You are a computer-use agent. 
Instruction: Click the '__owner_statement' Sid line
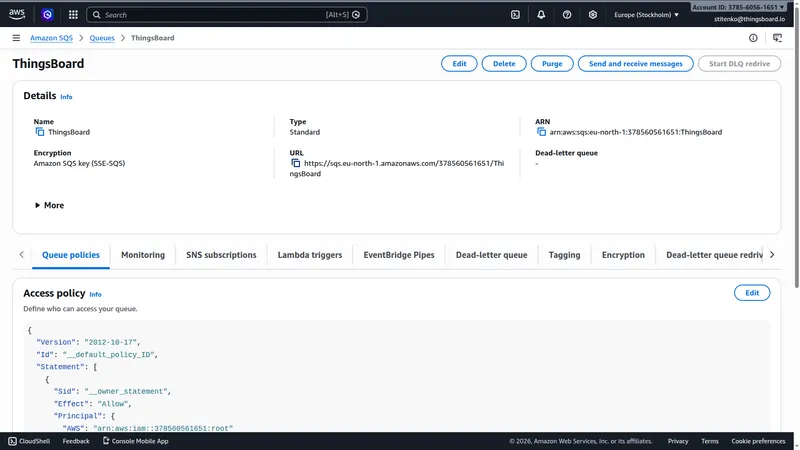(112, 391)
